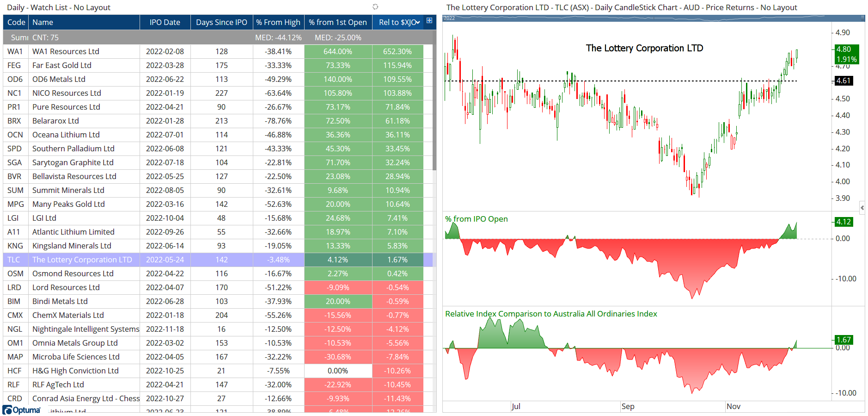Click the Optuma logo

pyautogui.click(x=22, y=410)
